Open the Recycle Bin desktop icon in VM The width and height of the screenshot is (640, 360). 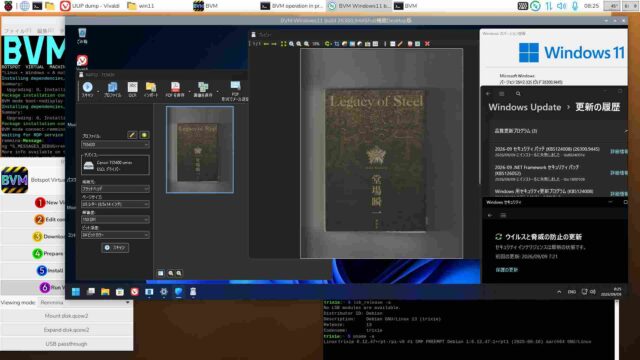pos(82,36)
